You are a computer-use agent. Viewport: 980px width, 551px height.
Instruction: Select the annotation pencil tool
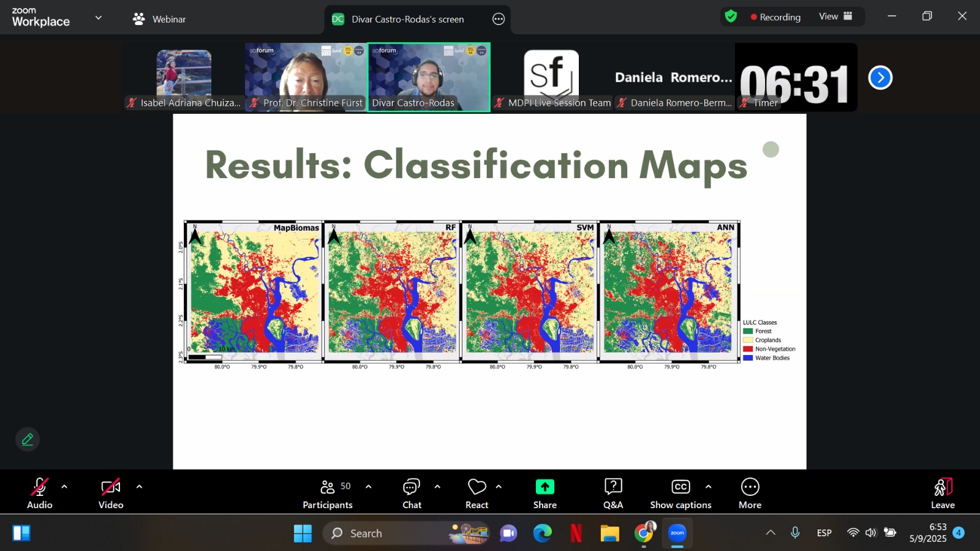[27, 439]
